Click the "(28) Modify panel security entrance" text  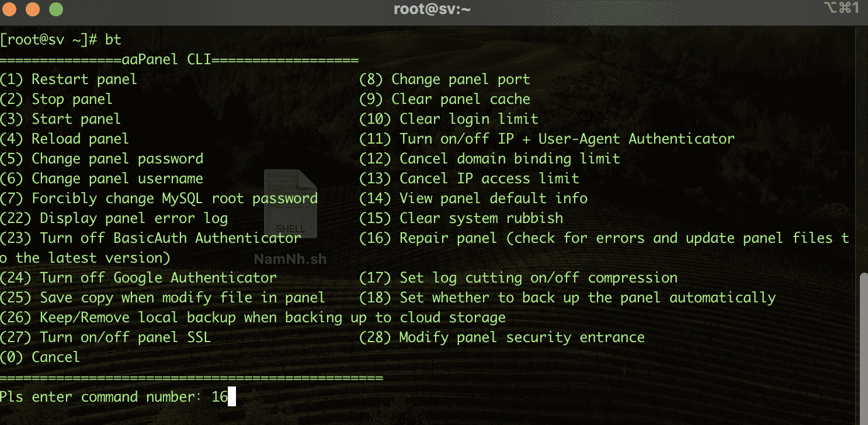pos(502,337)
